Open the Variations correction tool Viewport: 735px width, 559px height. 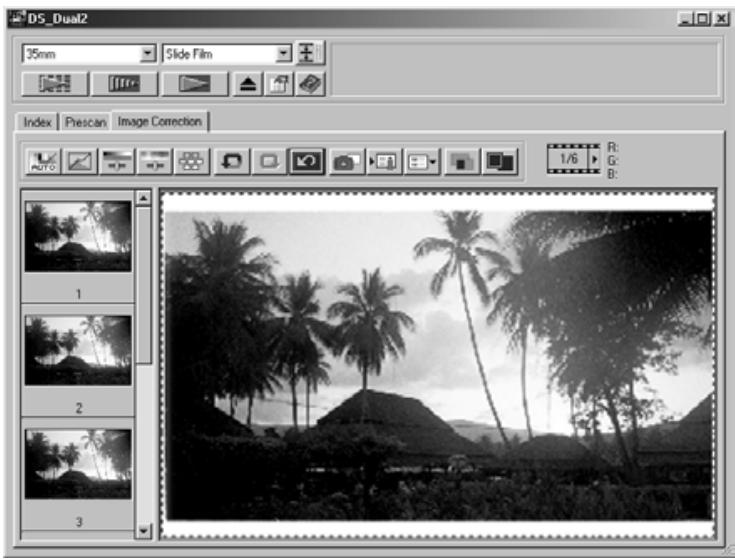(x=191, y=162)
